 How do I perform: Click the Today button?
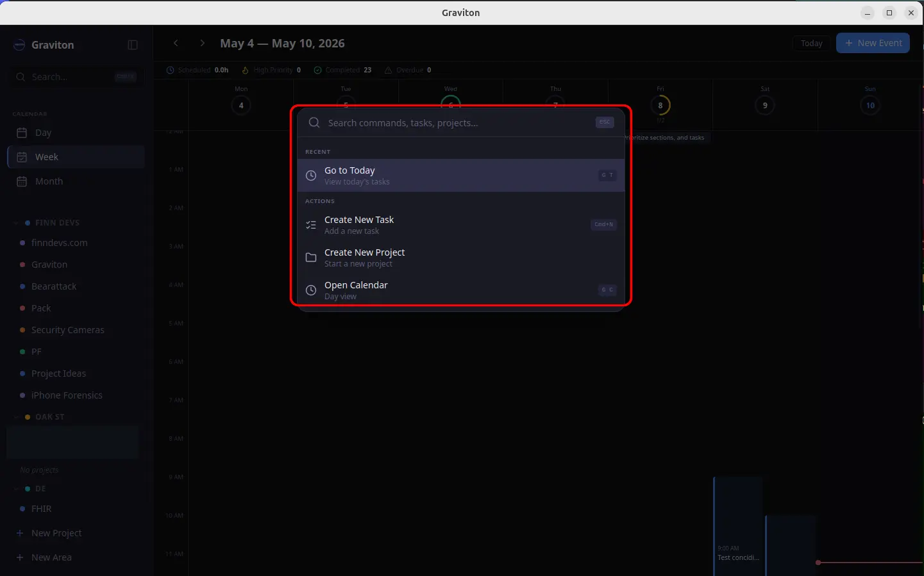(x=811, y=43)
